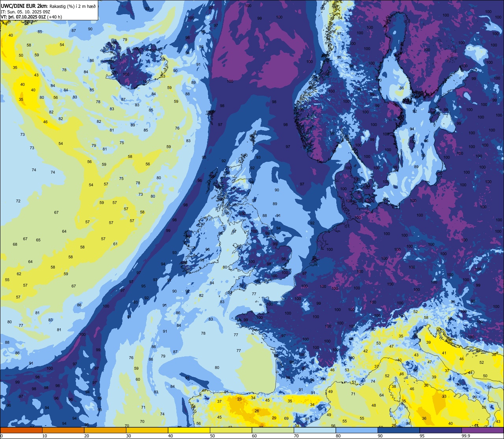Click the humidity value 65 on the map
Viewport: 504px width, 439px height.
[x=38, y=240]
